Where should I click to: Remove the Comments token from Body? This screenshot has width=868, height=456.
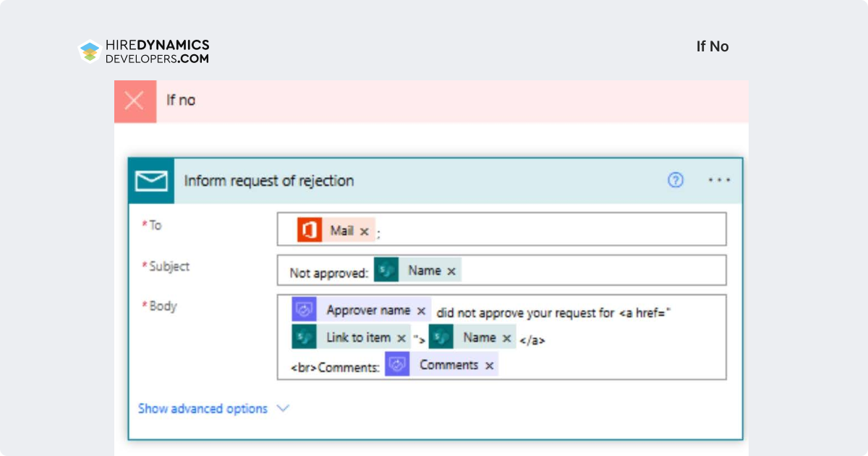(x=490, y=366)
